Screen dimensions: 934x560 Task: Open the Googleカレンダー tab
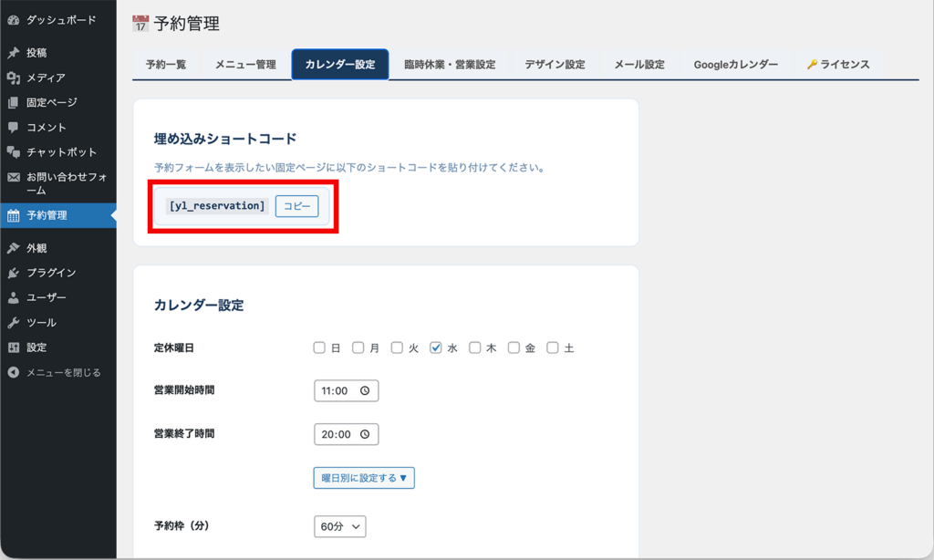pyautogui.click(x=736, y=64)
